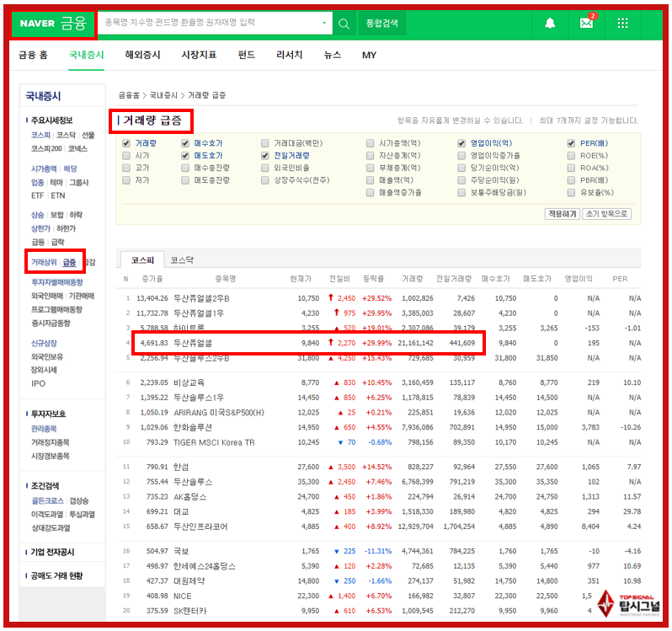Check the ROE(%) checkbox
Image resolution: width=672 pixels, height=631 pixels.
point(571,156)
